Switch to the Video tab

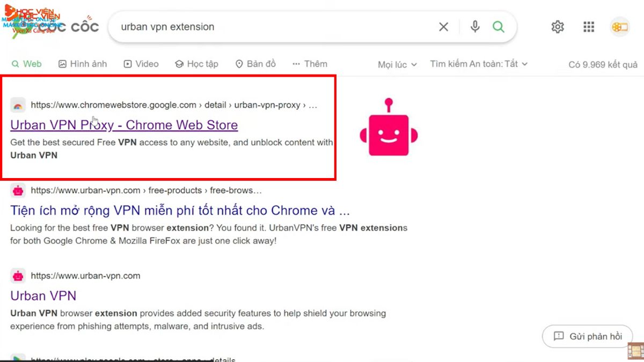(141, 64)
